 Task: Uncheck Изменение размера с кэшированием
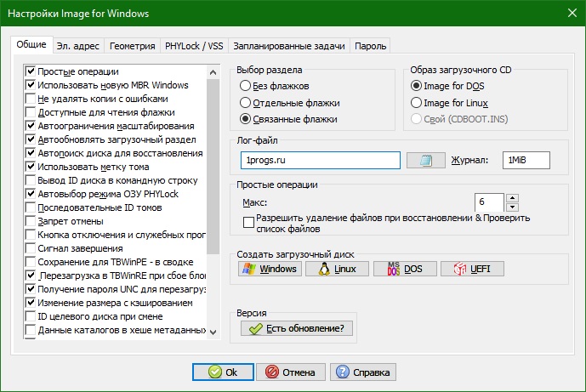click(31, 303)
